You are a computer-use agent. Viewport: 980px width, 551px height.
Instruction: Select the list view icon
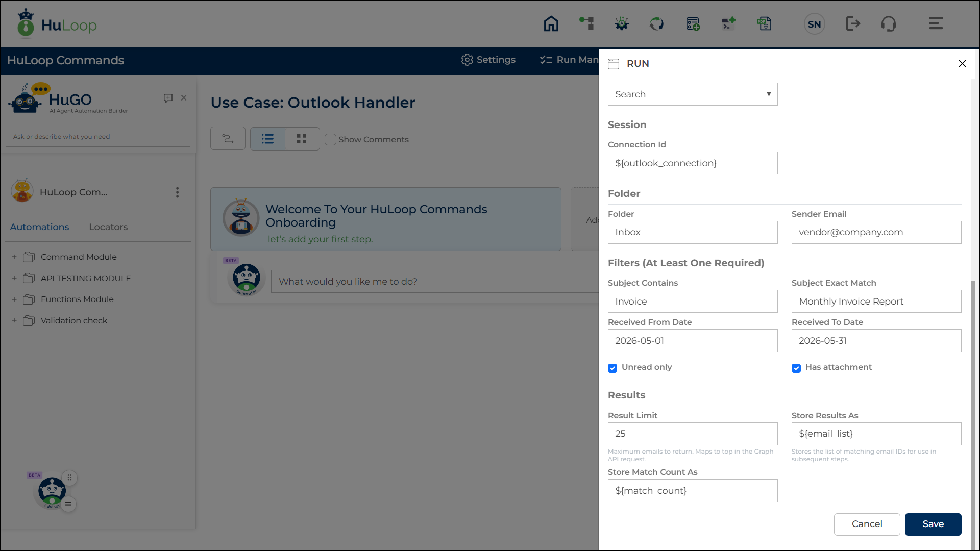[x=267, y=139]
